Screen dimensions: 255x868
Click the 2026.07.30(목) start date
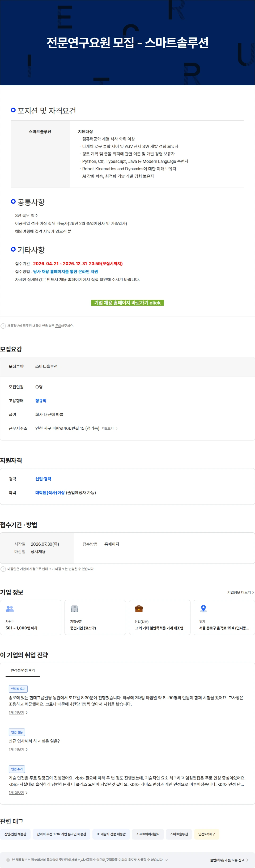coord(45,544)
